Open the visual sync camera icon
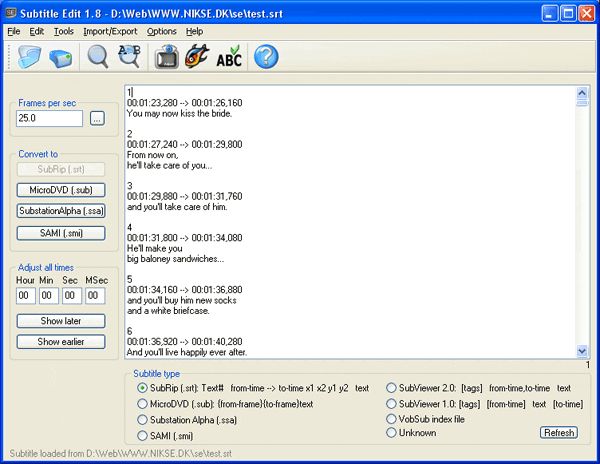Viewport: 600px width, 464px height. pyautogui.click(x=166, y=57)
